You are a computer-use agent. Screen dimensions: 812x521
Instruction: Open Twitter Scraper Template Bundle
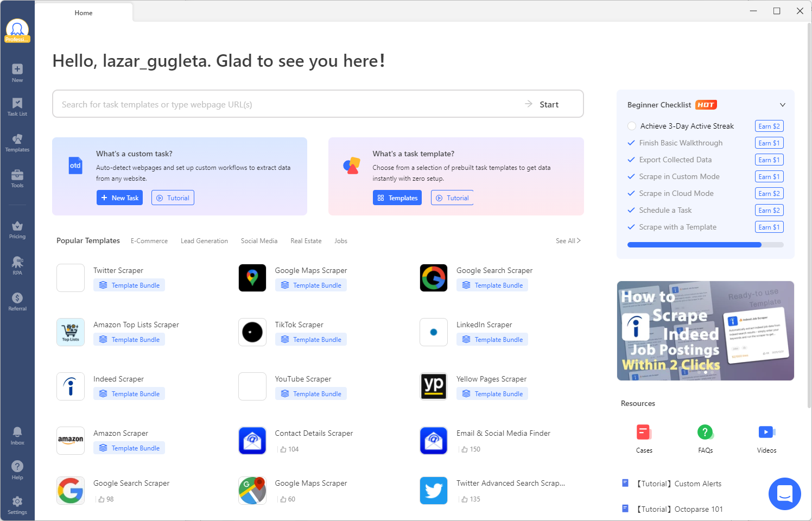(x=130, y=285)
